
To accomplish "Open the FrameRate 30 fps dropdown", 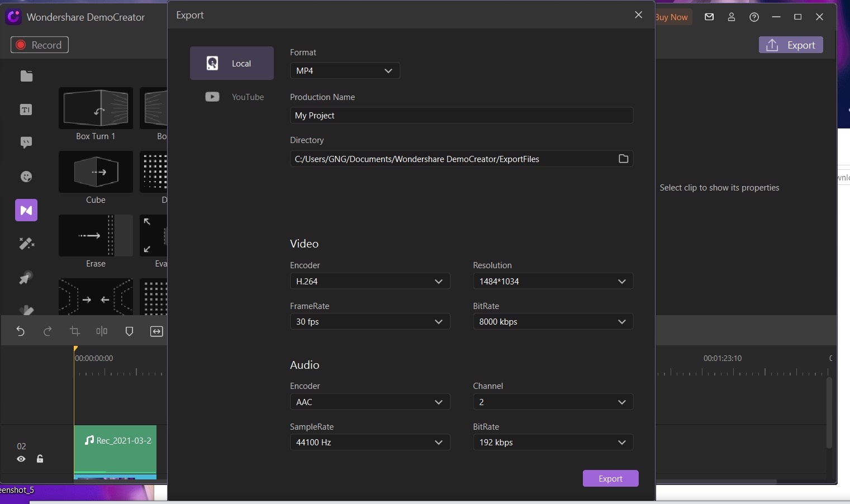I will pos(370,321).
